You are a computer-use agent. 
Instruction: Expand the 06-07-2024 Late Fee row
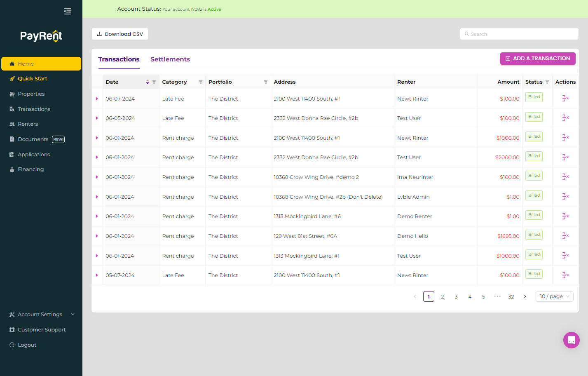pos(97,99)
